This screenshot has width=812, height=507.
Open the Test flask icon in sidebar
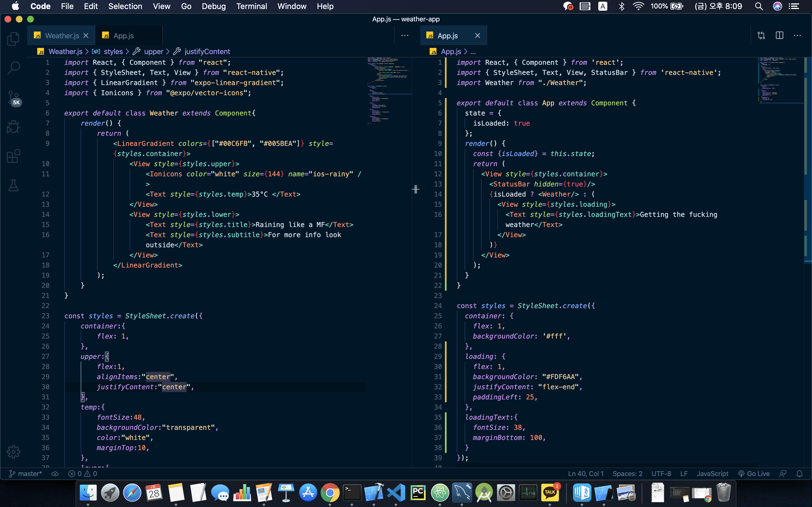(x=14, y=185)
